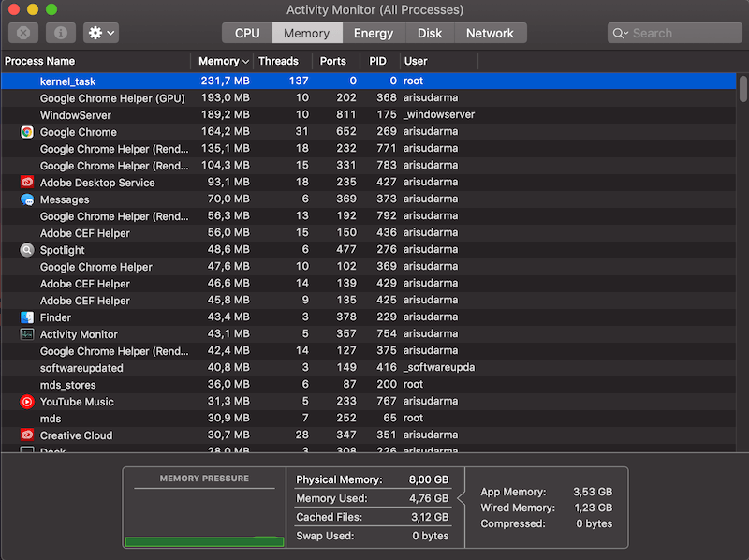
Task: Sort by PID column header
Action: point(380,61)
